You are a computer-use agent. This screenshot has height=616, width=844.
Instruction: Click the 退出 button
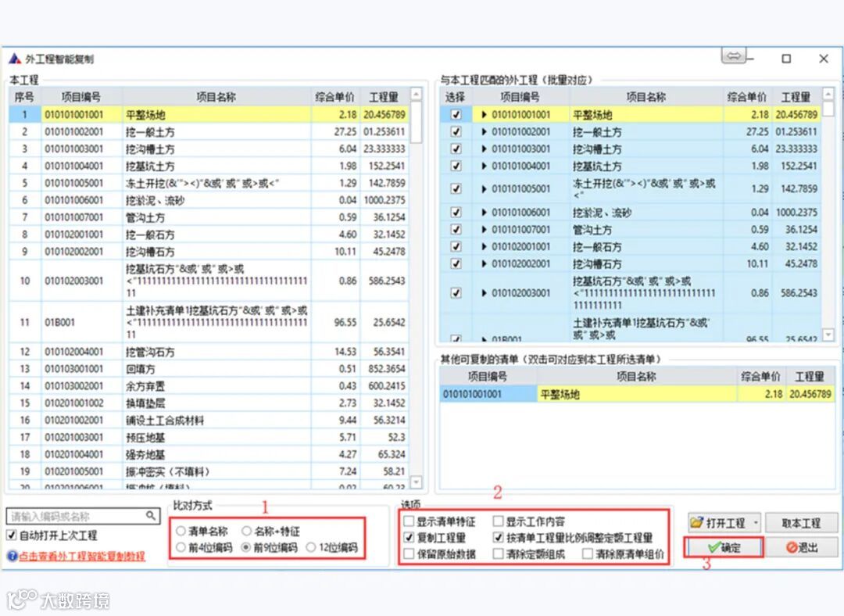pos(802,548)
